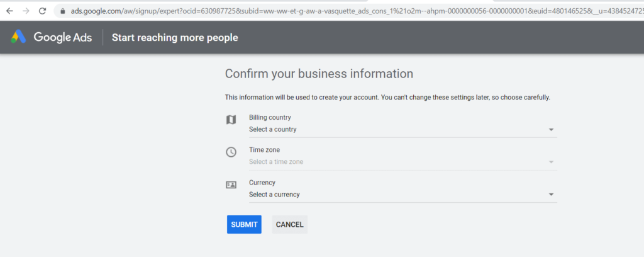Click 'Confirm your business information' heading
Screen dimensions: 644x257
coord(319,74)
